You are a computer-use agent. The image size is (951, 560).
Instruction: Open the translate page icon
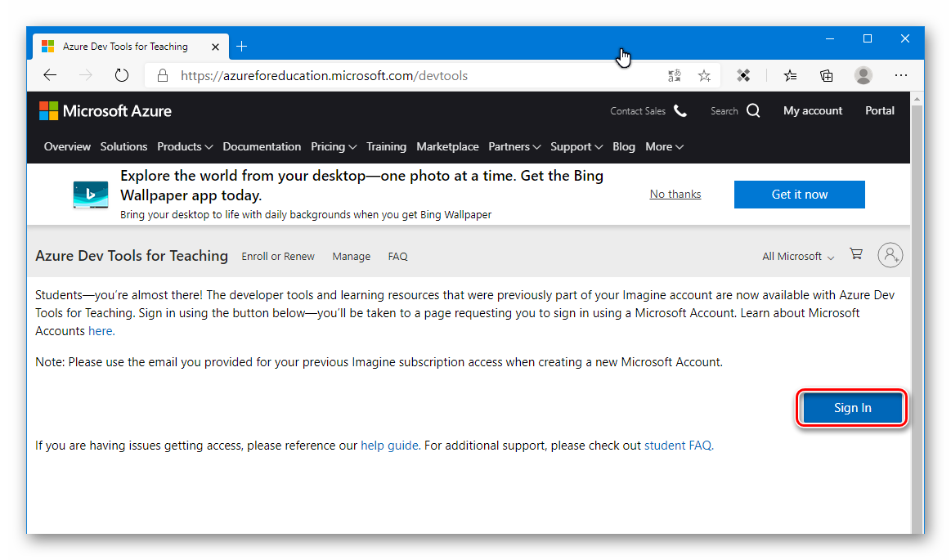(x=675, y=75)
